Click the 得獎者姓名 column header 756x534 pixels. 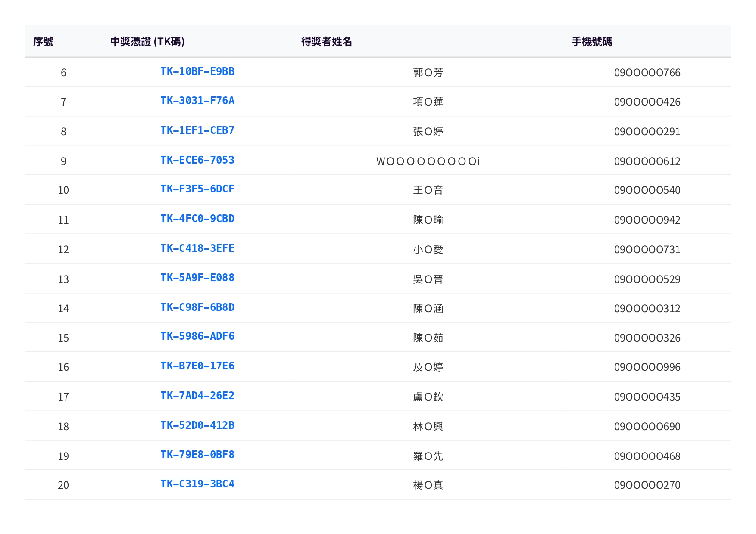pyautogui.click(x=326, y=42)
